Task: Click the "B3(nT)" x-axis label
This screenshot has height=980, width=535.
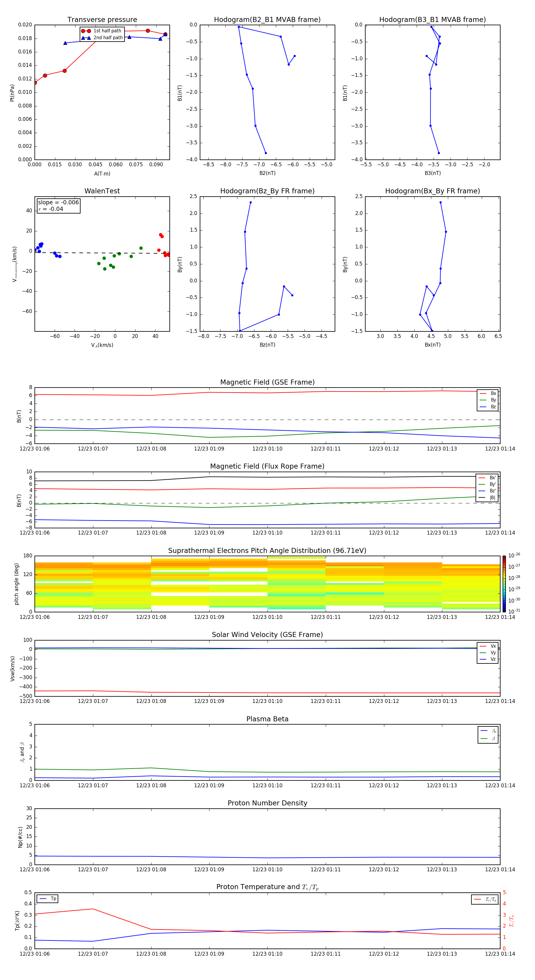Action: point(432,173)
